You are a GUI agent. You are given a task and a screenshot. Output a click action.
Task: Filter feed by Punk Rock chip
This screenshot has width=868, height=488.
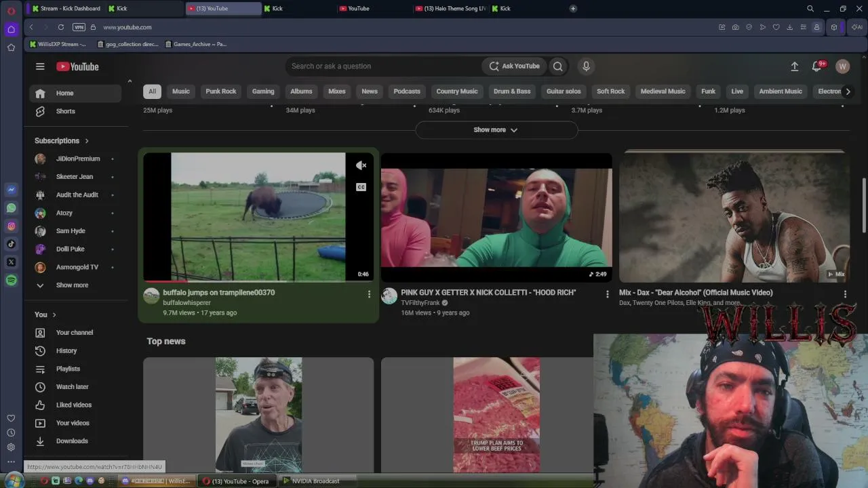(x=221, y=91)
